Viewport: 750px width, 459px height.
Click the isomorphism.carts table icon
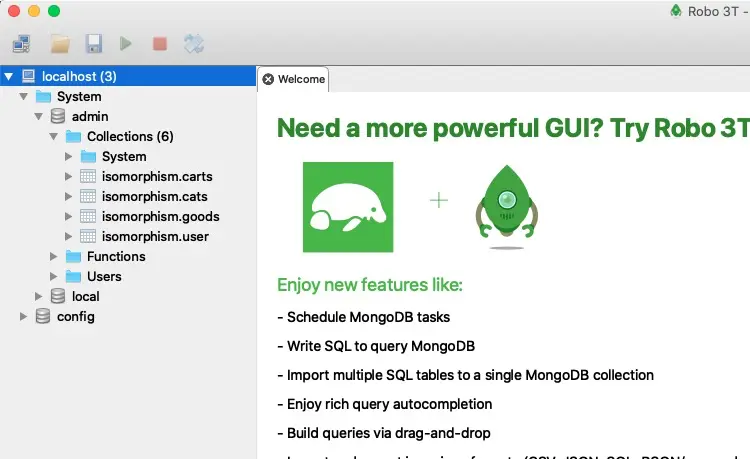[88, 176]
